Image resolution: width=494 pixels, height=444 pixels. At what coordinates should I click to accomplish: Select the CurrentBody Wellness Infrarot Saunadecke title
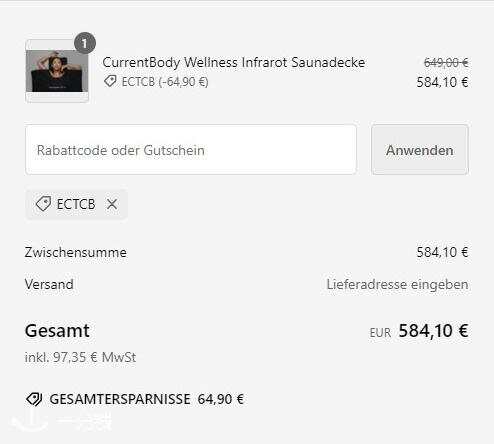pyautogui.click(x=234, y=62)
